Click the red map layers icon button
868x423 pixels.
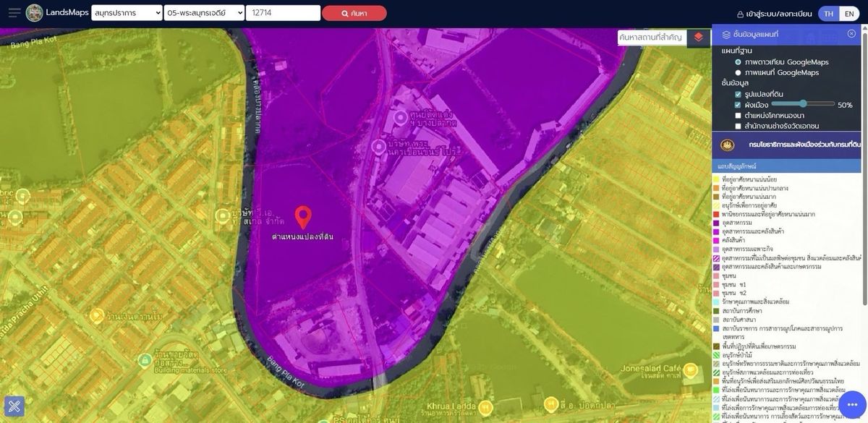(698, 37)
